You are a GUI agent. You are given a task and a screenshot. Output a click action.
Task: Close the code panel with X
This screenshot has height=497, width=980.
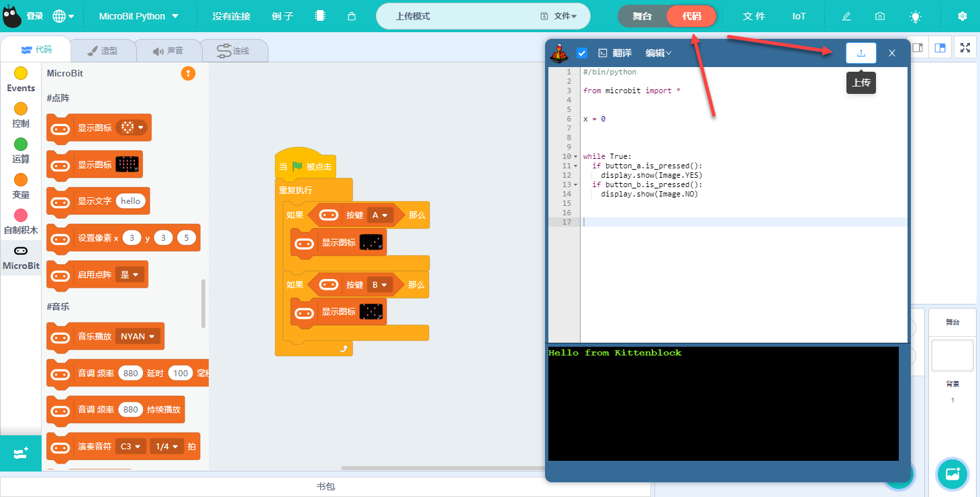click(892, 53)
